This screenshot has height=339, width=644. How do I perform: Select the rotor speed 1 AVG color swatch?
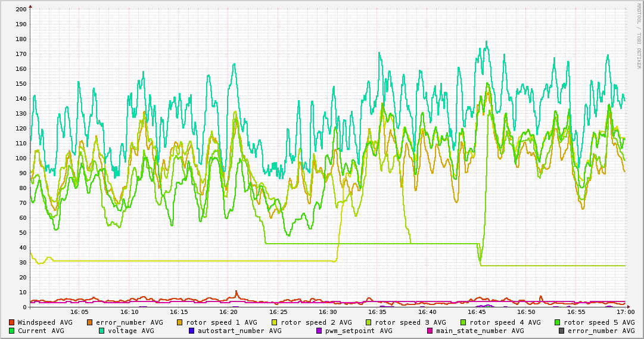[x=180, y=322]
